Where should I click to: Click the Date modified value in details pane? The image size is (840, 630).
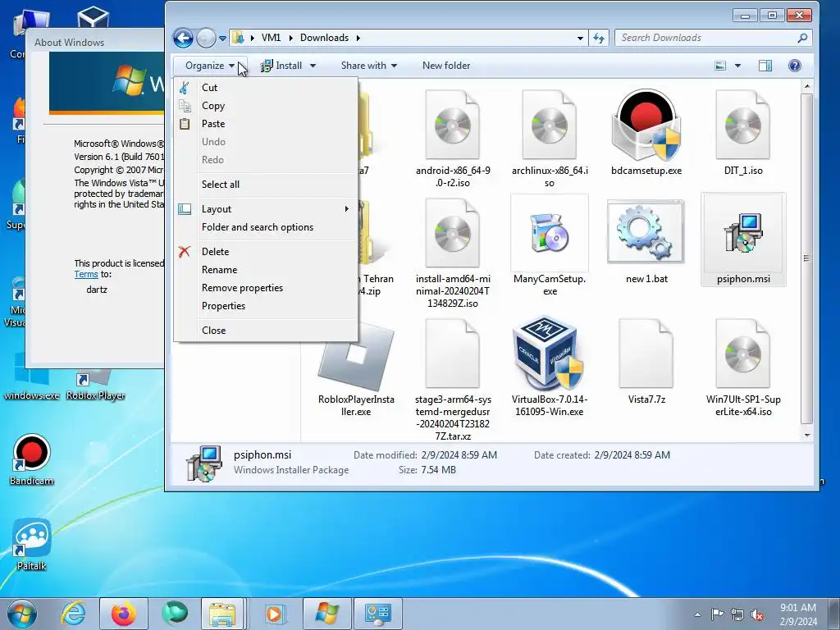click(x=459, y=455)
